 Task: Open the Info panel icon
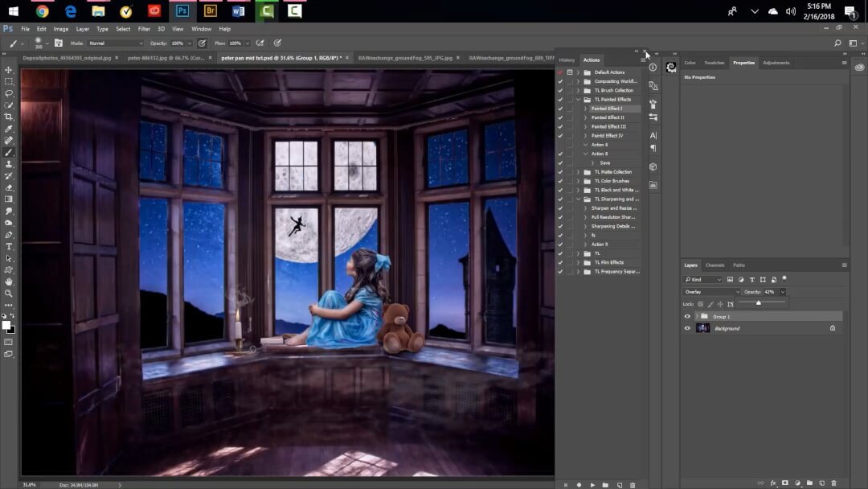point(653,68)
